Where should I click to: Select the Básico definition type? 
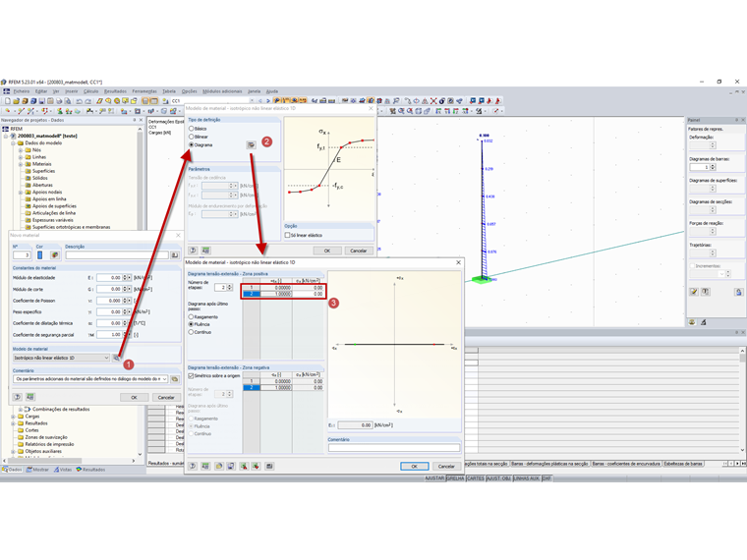point(192,129)
